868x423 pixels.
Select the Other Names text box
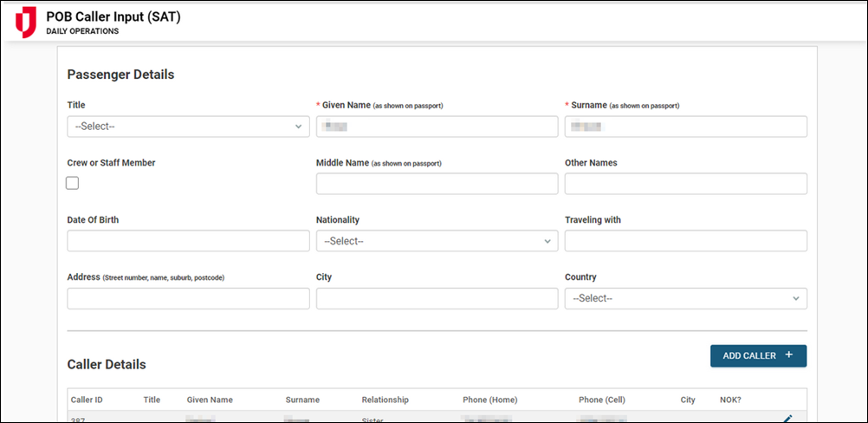point(685,184)
